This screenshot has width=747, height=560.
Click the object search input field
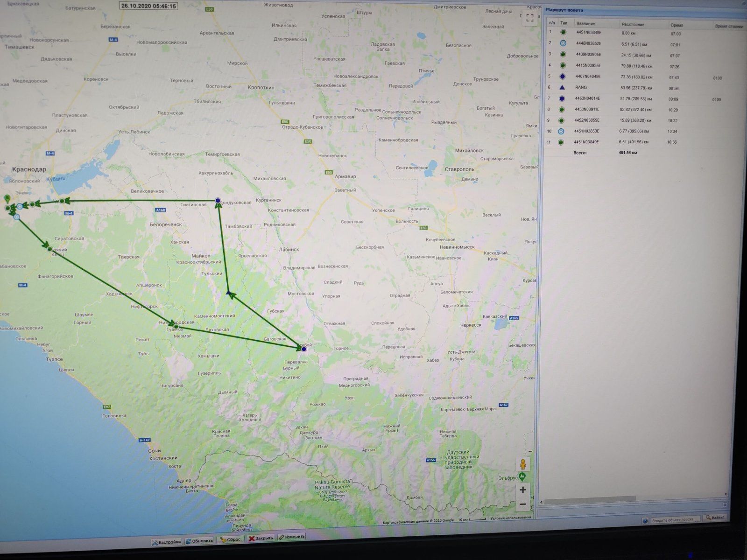pyautogui.click(x=674, y=519)
